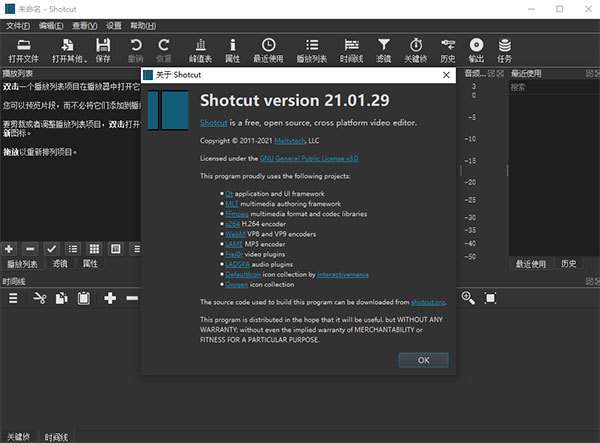The width and height of the screenshot is (600, 443).
Task: Open the 关键帧 (Keyframes) stopwatch icon
Action: tap(416, 50)
